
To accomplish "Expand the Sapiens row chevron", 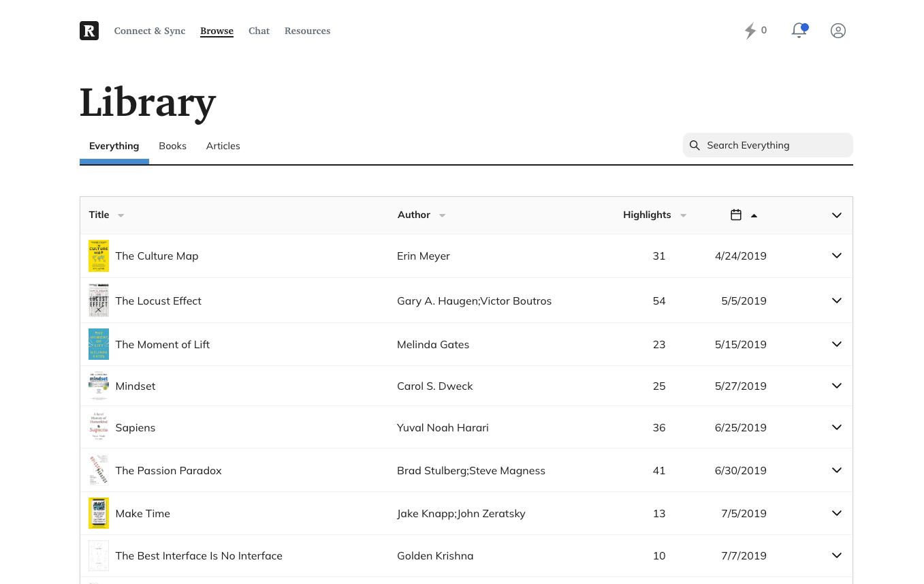I will [x=837, y=427].
